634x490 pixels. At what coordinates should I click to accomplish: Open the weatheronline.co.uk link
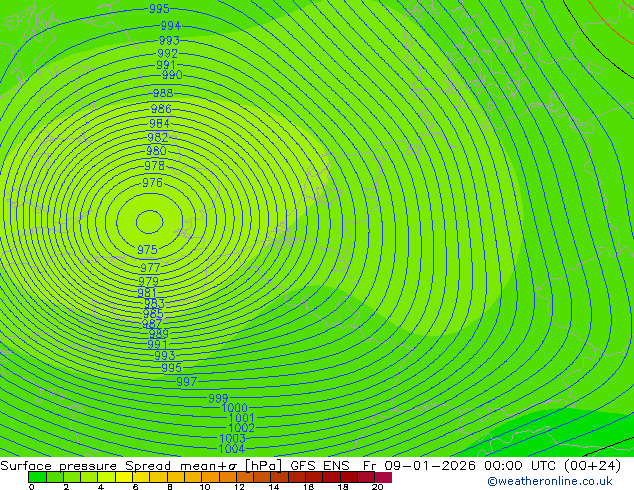coord(550,481)
